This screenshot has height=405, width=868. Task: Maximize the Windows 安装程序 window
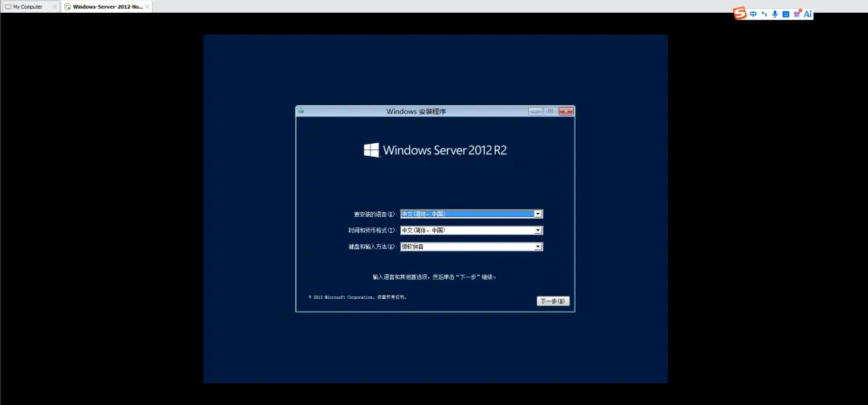551,111
